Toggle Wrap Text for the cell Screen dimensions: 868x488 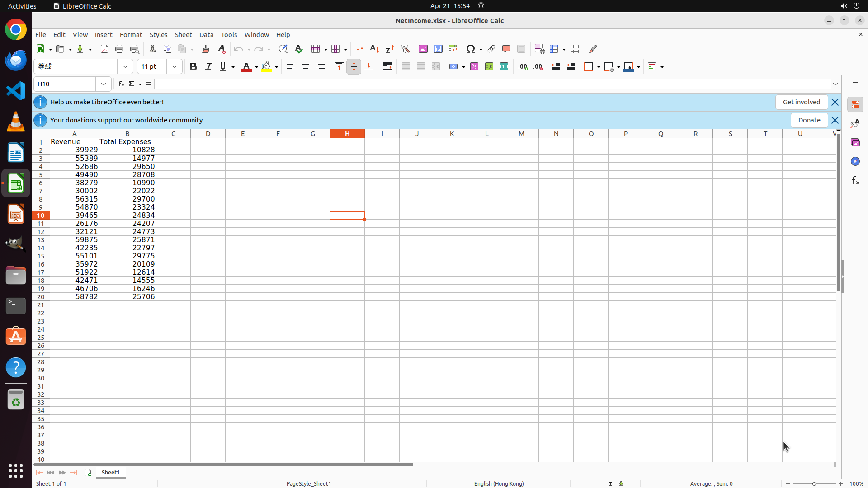[387, 67]
